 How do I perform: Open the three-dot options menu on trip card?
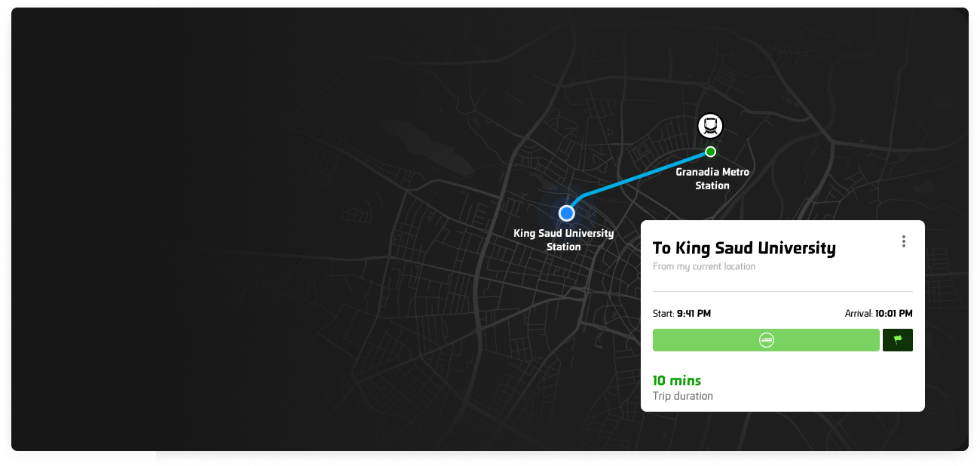(x=903, y=241)
